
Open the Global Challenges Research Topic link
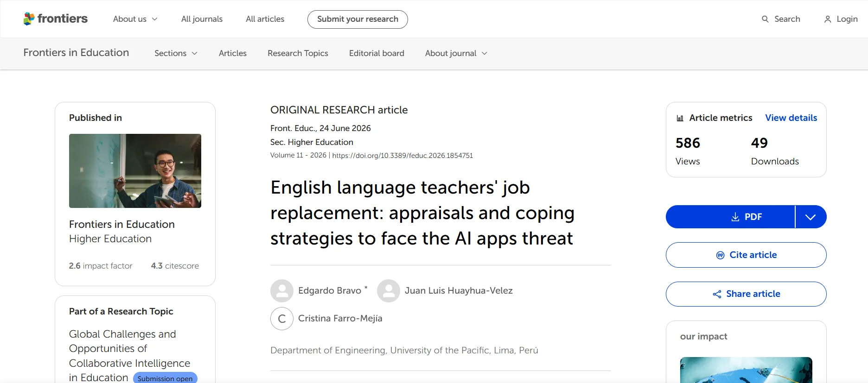129,356
